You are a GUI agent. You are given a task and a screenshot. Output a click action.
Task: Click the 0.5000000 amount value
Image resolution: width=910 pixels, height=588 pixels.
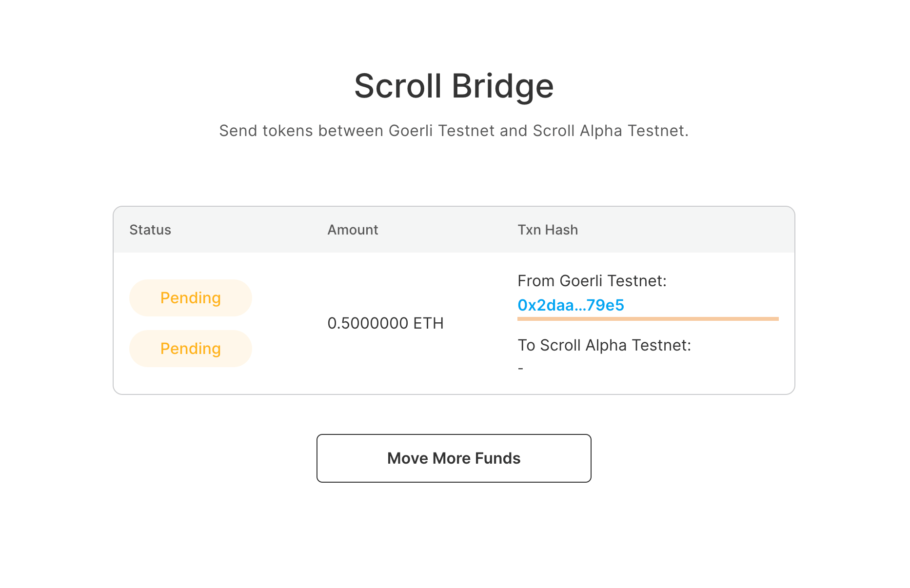[x=368, y=323]
